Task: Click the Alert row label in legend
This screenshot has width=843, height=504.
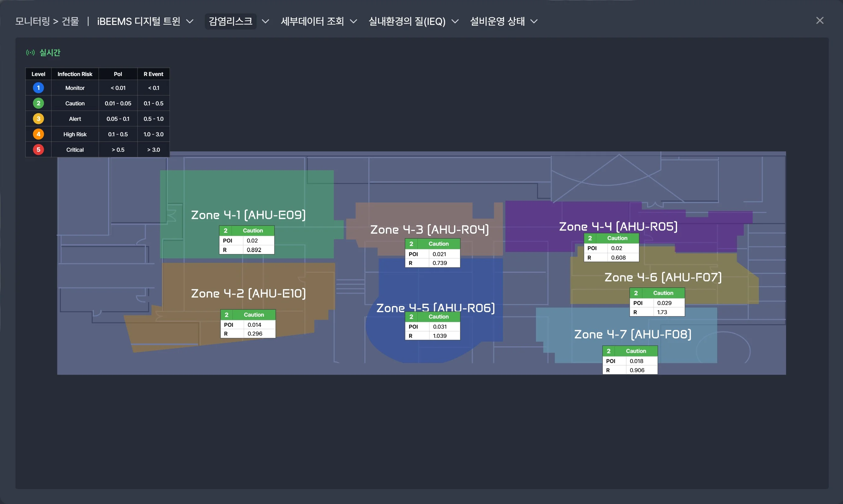Action: coord(75,119)
